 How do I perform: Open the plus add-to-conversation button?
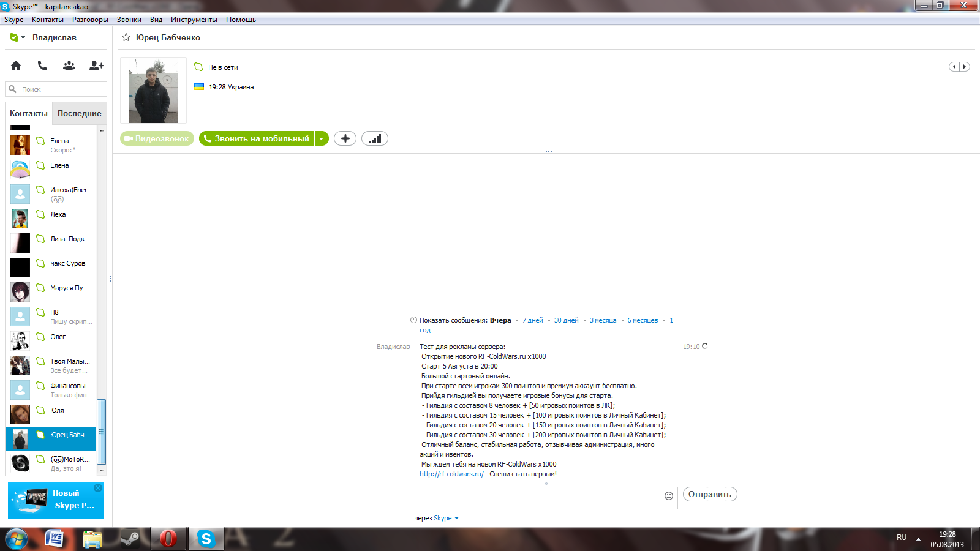[345, 138]
